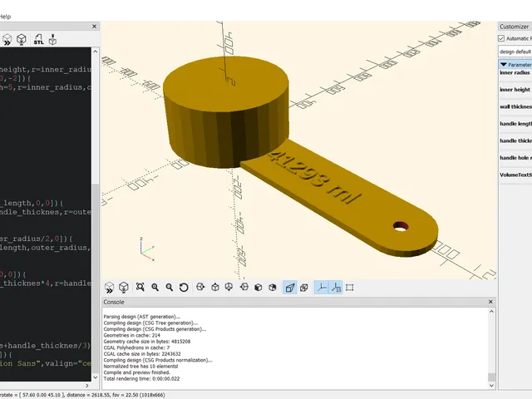Click the Reset View icon
This screenshot has width=532, height=399.
click(184, 288)
